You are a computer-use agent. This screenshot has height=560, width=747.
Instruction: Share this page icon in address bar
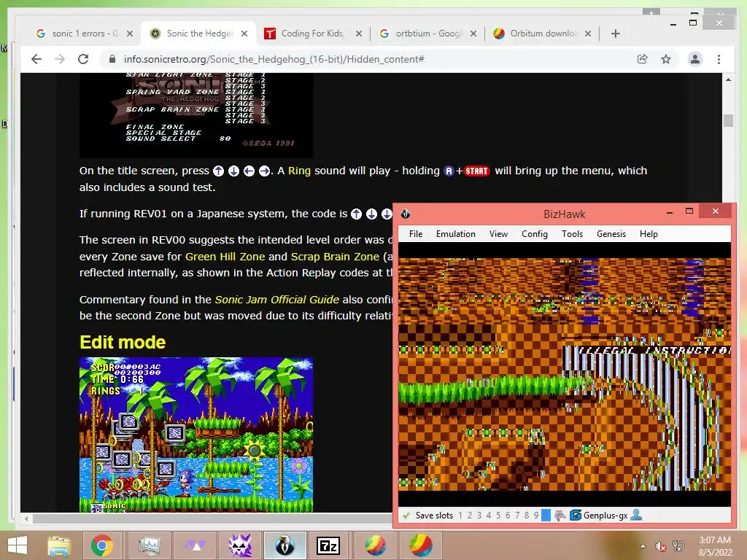tap(642, 59)
